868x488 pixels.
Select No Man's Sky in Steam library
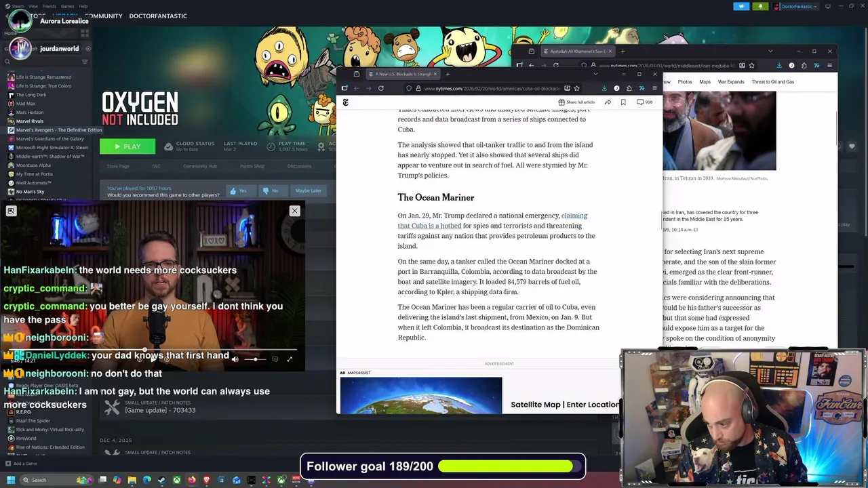[30, 192]
